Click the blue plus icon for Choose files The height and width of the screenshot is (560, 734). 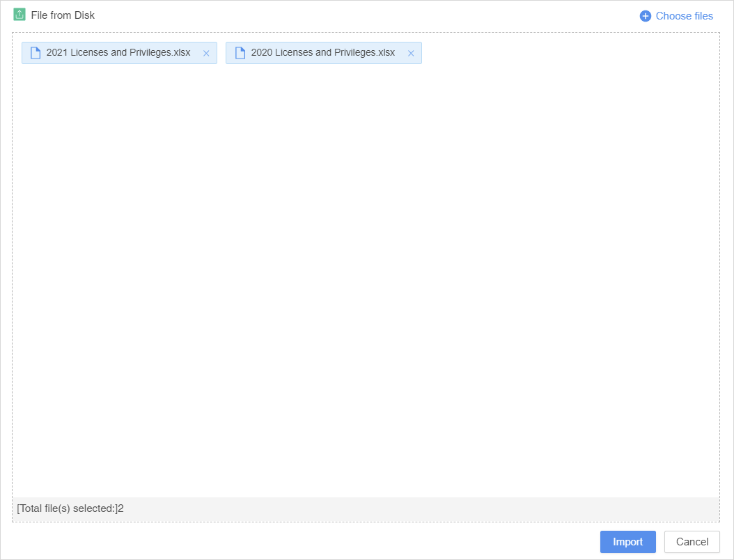pyautogui.click(x=646, y=16)
